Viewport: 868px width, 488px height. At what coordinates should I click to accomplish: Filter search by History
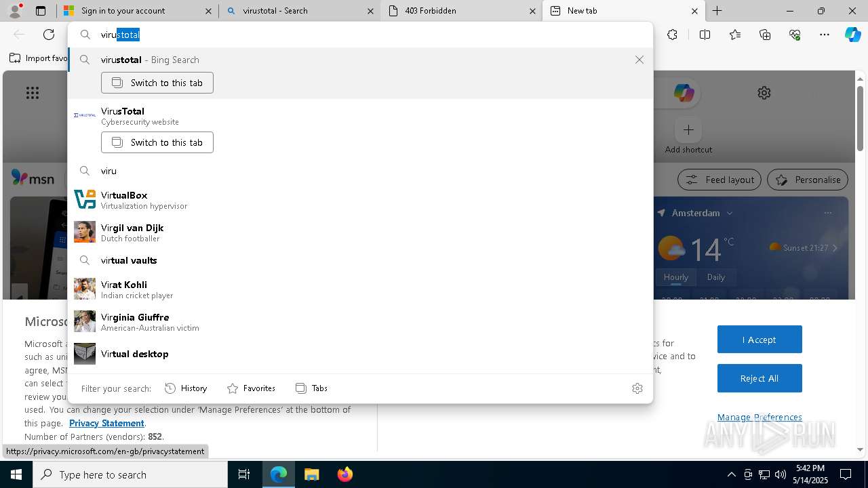click(x=186, y=388)
